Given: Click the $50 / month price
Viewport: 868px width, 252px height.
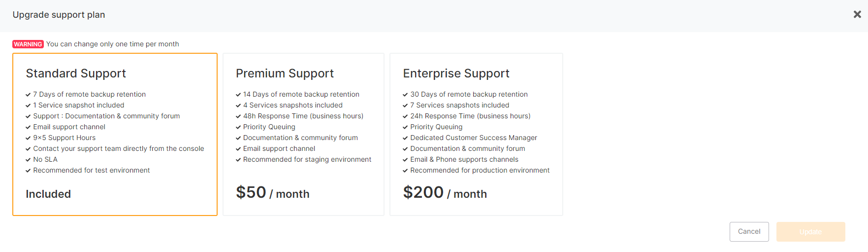Looking at the screenshot, I should click(273, 193).
